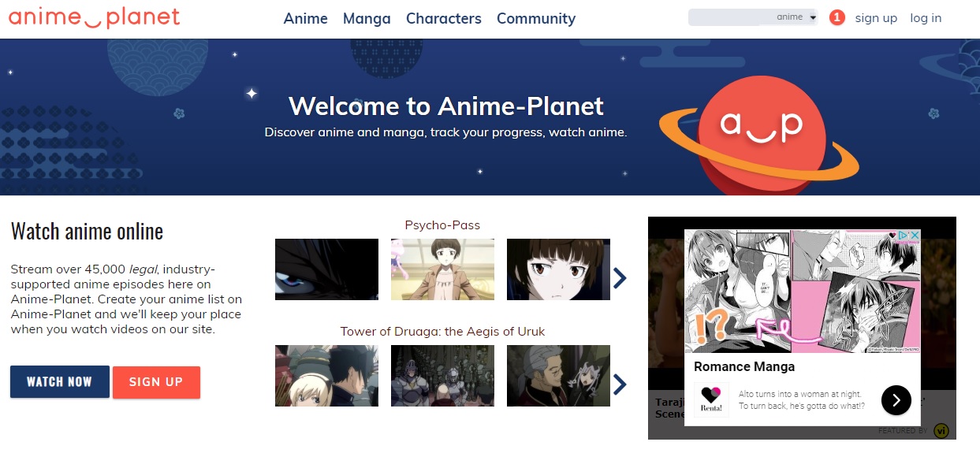Click the Renta! logo in ad
This screenshot has height=453, width=980.
(x=711, y=399)
